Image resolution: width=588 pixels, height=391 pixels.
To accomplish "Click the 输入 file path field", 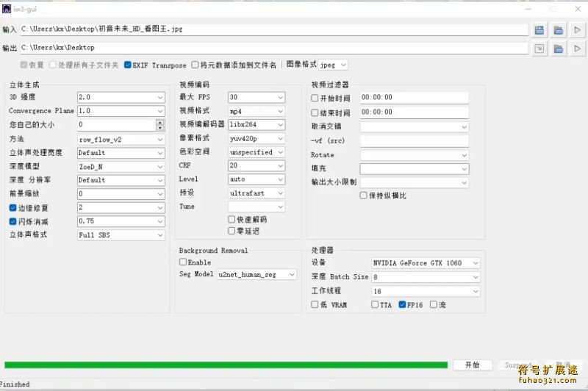I will tap(274, 29).
